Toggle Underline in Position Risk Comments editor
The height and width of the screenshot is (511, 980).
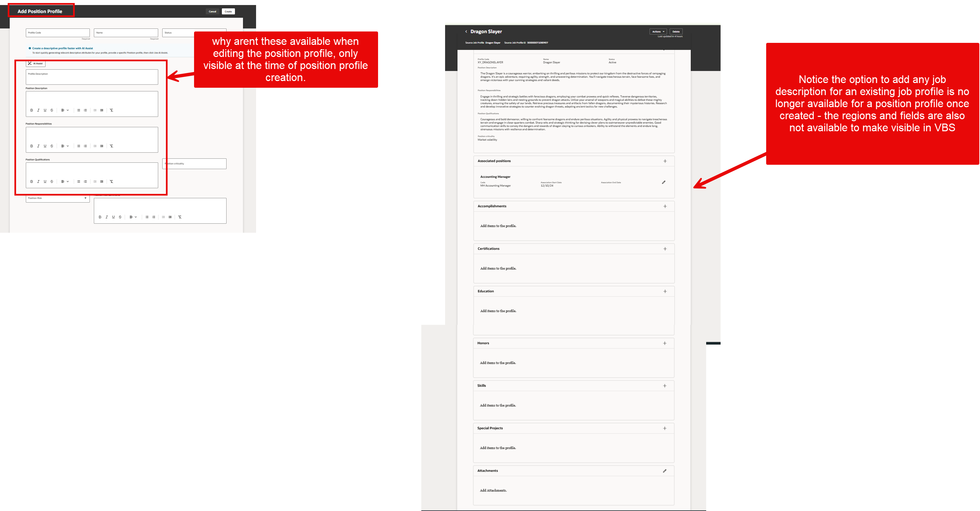point(113,217)
